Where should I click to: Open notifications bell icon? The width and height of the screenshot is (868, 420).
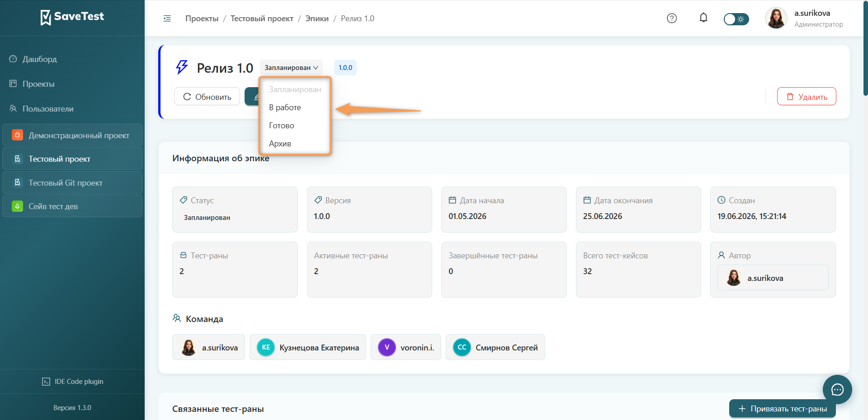(703, 18)
